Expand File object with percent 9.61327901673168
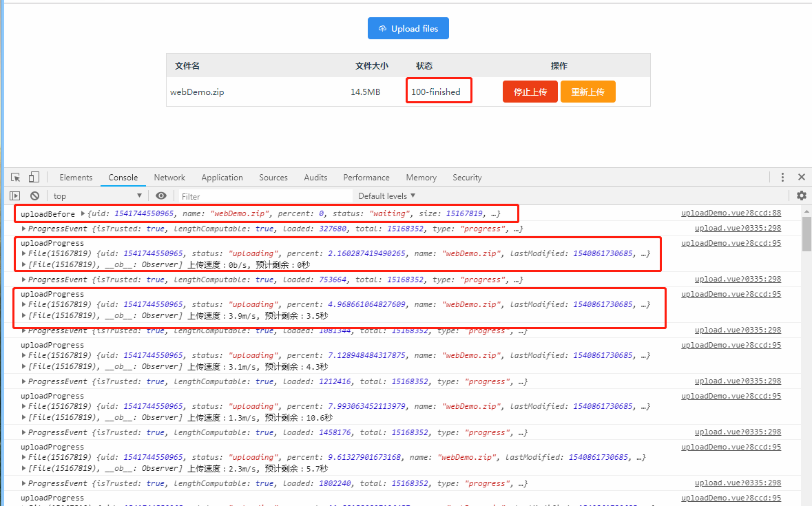 tap(24, 457)
